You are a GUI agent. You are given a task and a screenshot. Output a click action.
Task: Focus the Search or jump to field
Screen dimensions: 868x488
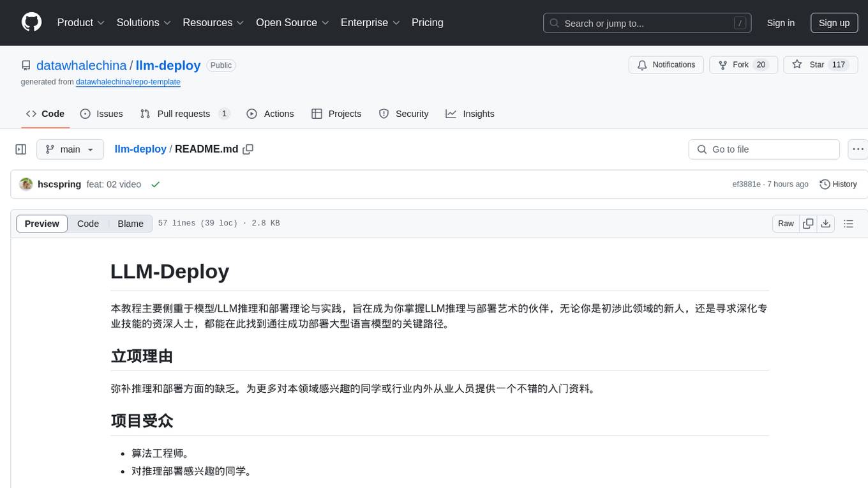click(648, 23)
